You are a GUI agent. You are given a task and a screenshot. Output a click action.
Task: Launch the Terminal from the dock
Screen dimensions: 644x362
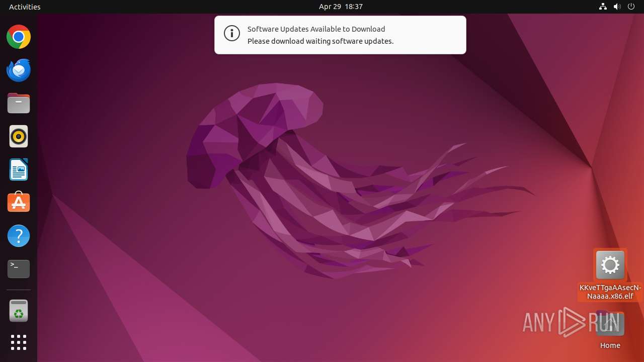click(x=19, y=269)
